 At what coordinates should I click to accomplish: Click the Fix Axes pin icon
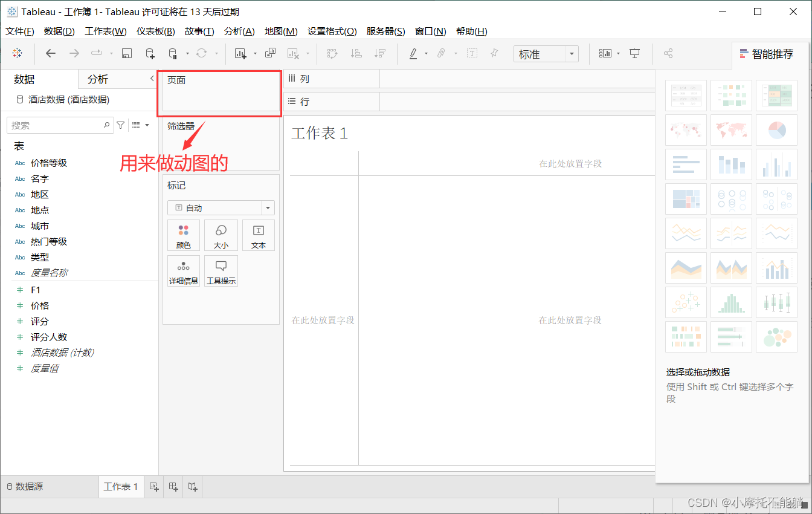tap(494, 53)
